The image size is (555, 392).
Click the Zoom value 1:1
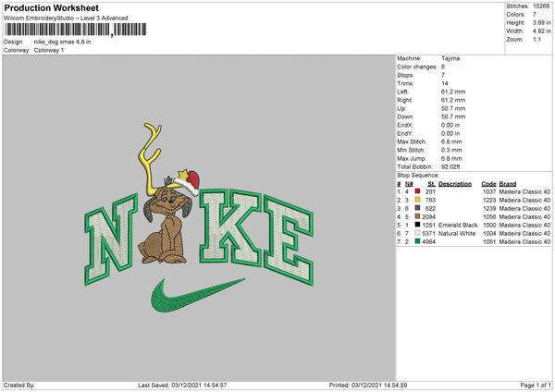pos(536,39)
